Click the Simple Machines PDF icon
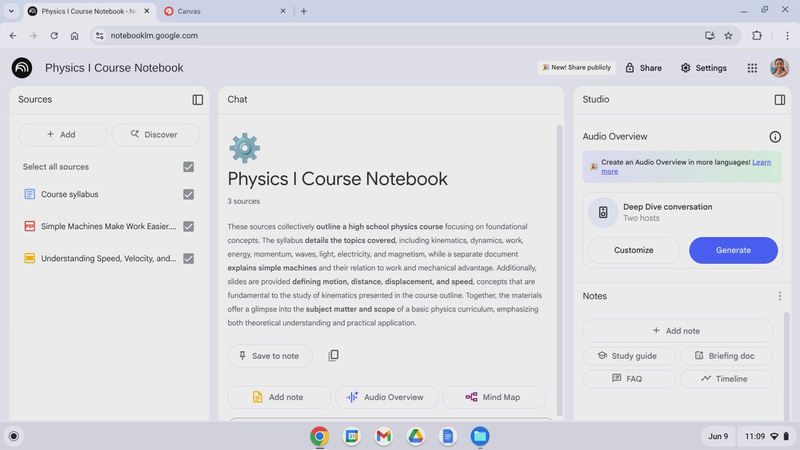This screenshot has height=450, width=800. pos(30,226)
